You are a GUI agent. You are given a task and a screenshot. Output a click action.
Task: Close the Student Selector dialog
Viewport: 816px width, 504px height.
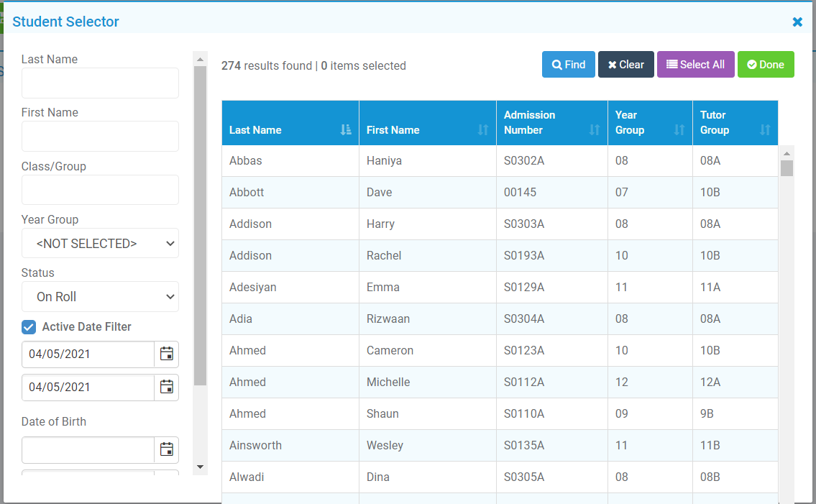pyautogui.click(x=797, y=22)
